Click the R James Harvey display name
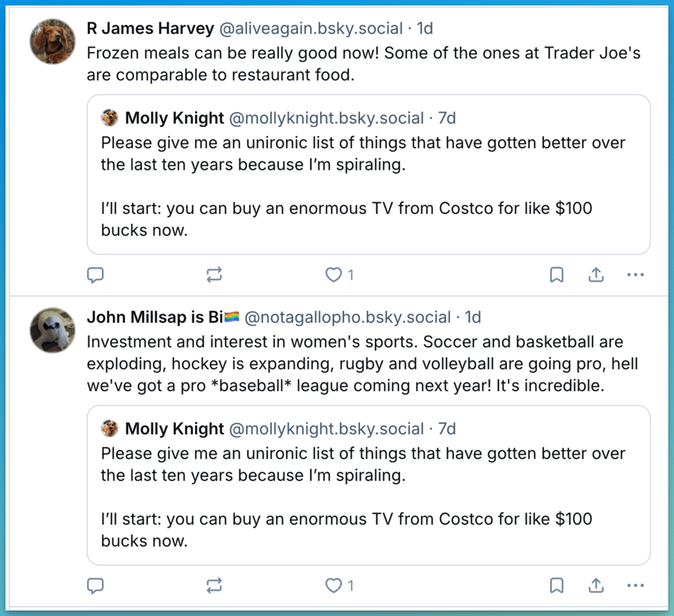Viewport: 674px width, 616px height. 150,29
